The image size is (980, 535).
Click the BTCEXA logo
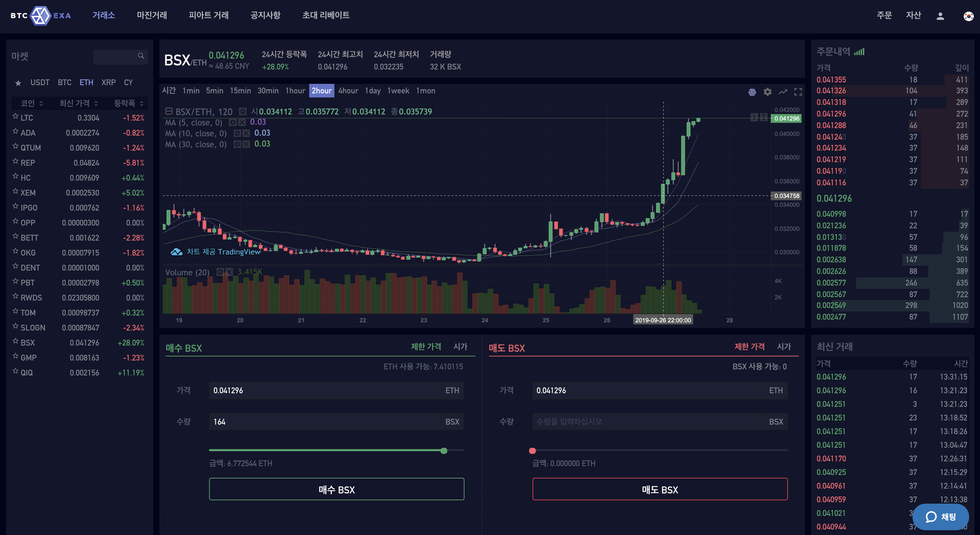click(41, 16)
